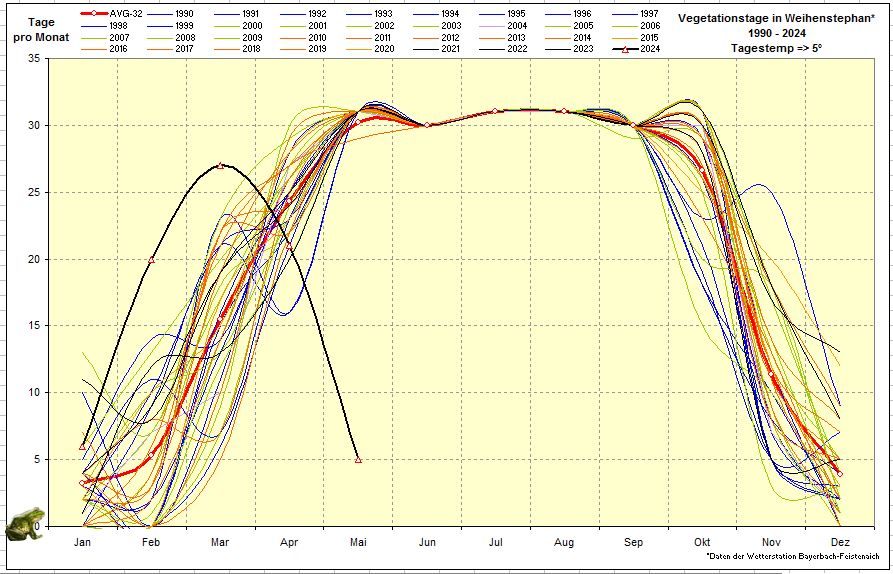The width and height of the screenshot is (893, 574).
Task: Click the 2024 triangle marker at January
Action: click(x=83, y=446)
